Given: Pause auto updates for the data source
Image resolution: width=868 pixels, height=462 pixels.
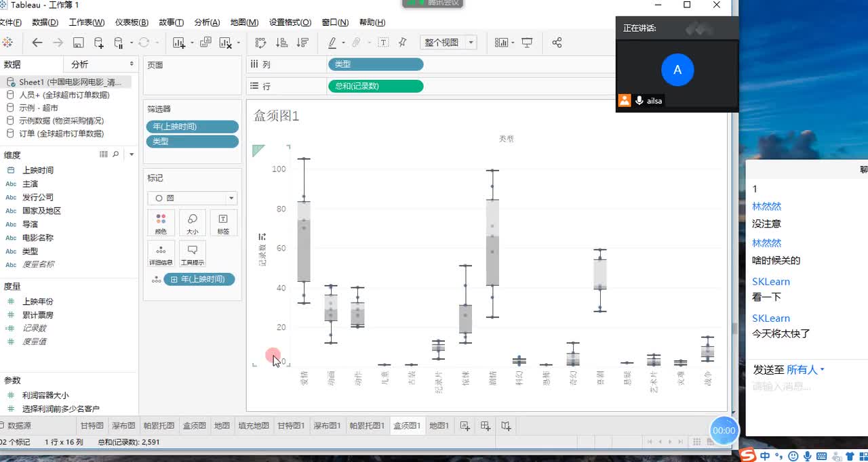Looking at the screenshot, I should click(x=119, y=43).
